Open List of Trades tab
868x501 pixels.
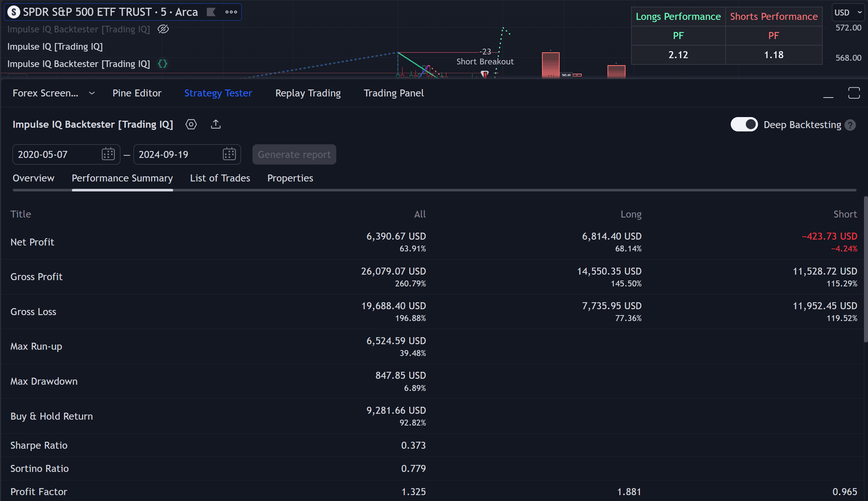[220, 178]
